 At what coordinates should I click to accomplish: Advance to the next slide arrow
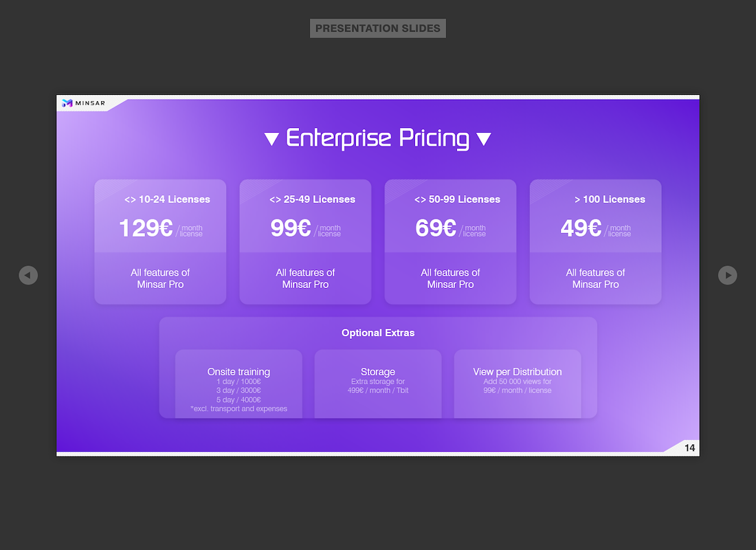pos(728,275)
